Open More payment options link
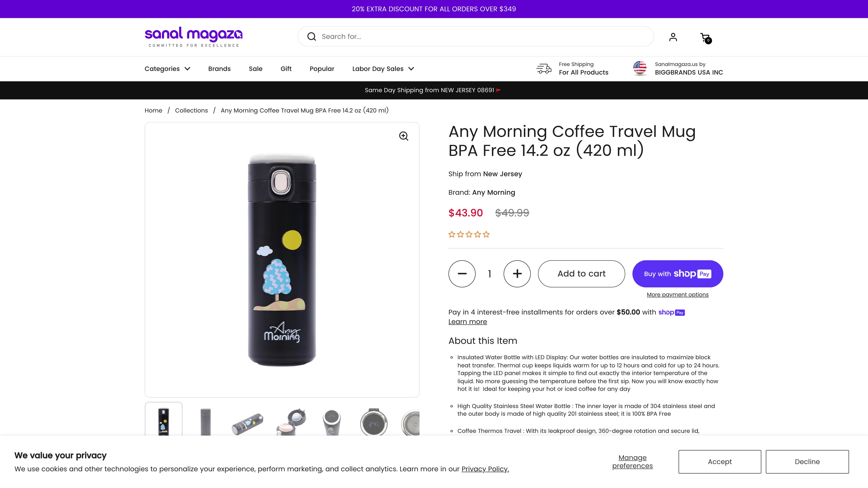 pyautogui.click(x=678, y=295)
